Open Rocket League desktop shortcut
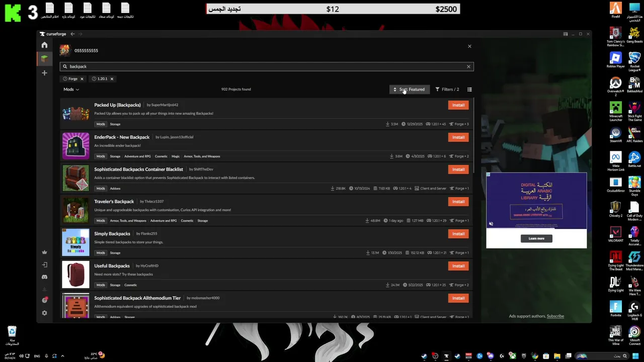The width and height of the screenshot is (644, 362). point(634,62)
